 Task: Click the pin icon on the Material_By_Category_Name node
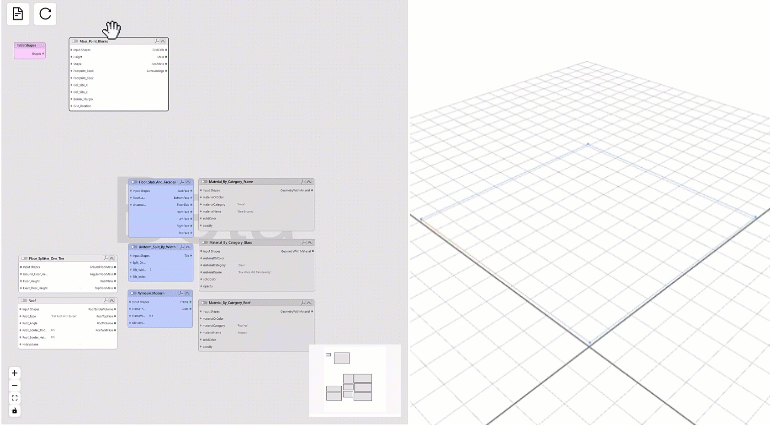303,182
